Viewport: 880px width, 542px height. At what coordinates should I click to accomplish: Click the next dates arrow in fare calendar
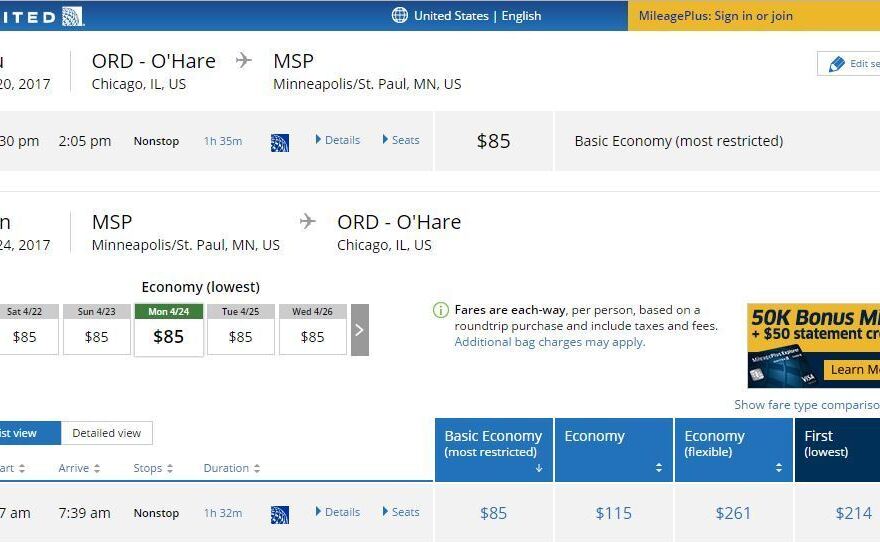360,329
